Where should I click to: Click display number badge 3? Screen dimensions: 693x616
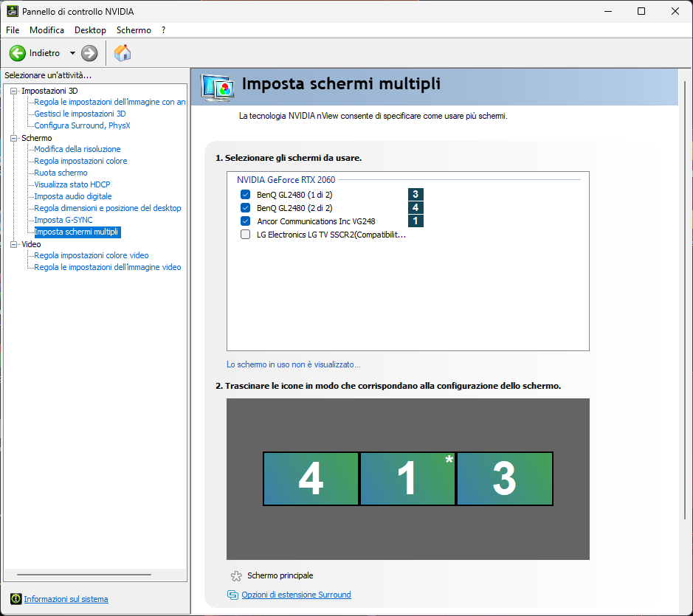pos(416,195)
